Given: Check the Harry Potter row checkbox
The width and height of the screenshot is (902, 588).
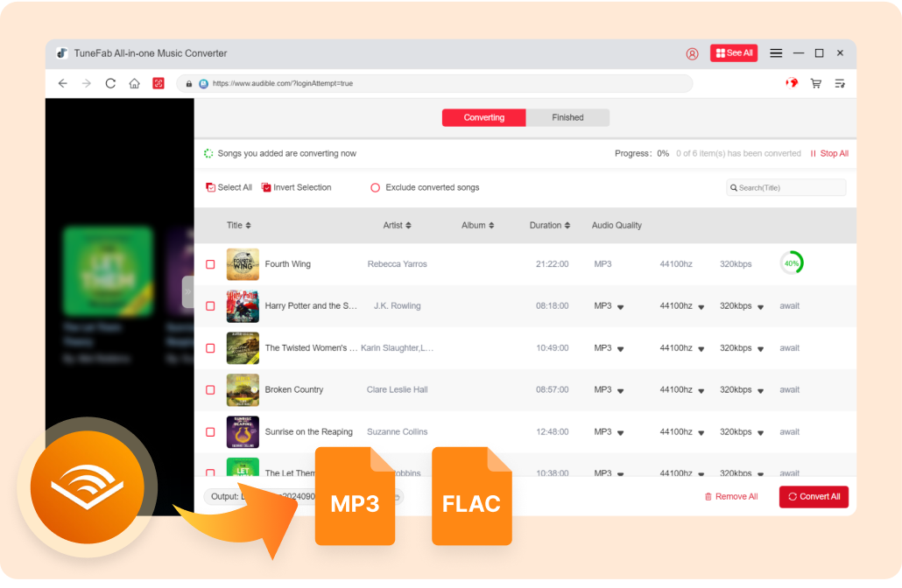Looking at the screenshot, I should click(210, 306).
